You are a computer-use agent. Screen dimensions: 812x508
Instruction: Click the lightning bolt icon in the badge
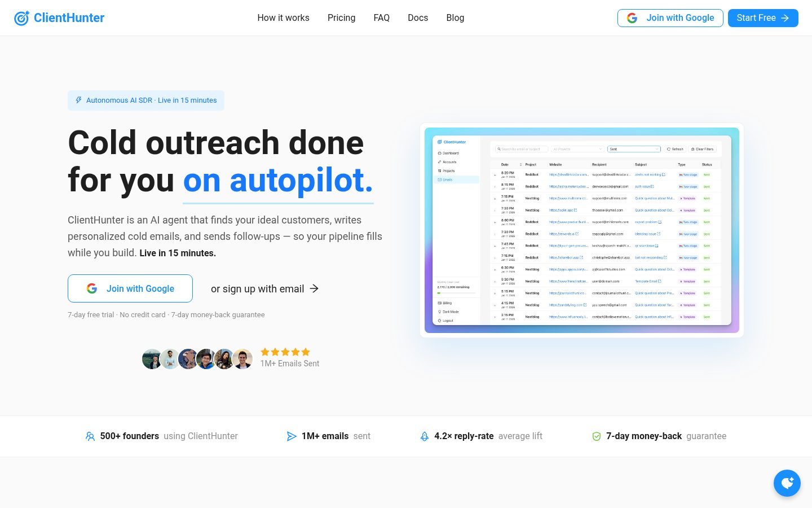pyautogui.click(x=79, y=100)
